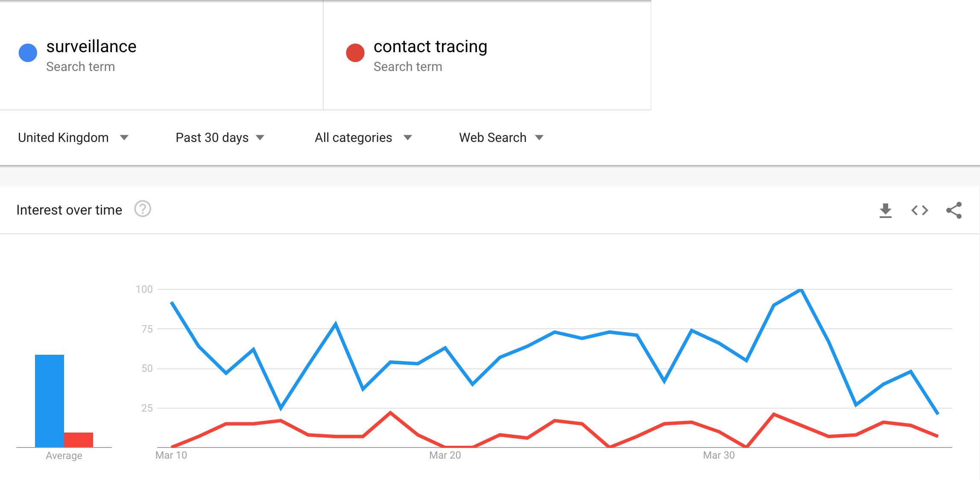Open the United Kingdom region dropdown

tap(73, 138)
